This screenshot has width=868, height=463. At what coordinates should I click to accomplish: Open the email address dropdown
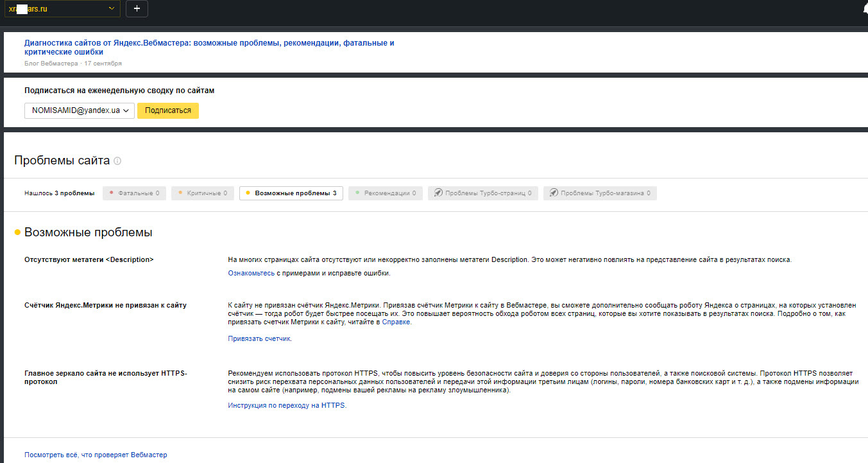pos(80,110)
